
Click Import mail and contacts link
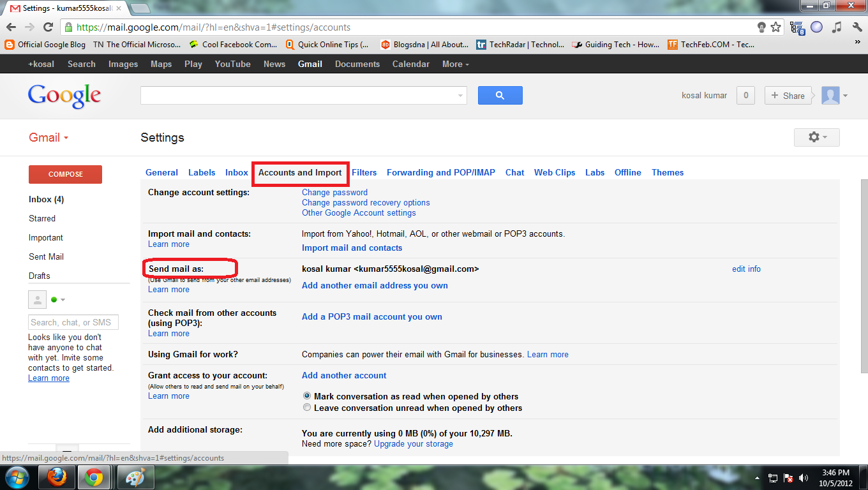coord(352,248)
